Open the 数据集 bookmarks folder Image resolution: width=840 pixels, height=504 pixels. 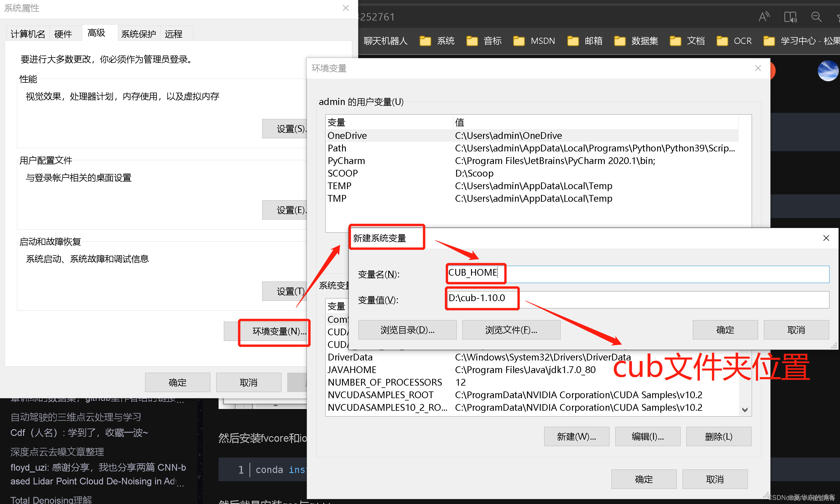[636, 41]
